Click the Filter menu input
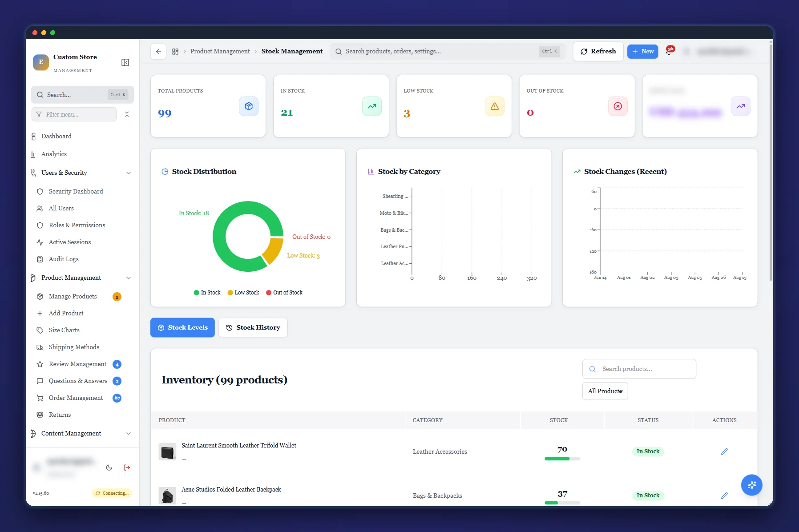Screen dimensions: 799x532 pos(74,114)
